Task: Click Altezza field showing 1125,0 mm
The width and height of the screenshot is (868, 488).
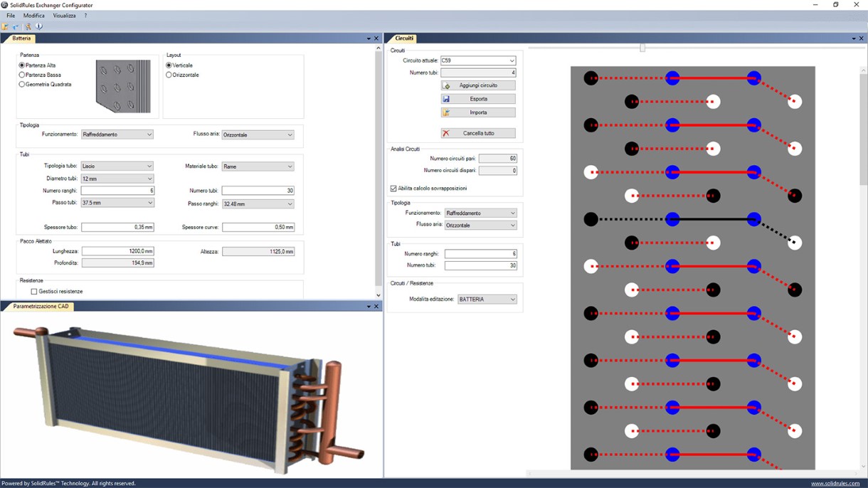Action: pos(258,252)
